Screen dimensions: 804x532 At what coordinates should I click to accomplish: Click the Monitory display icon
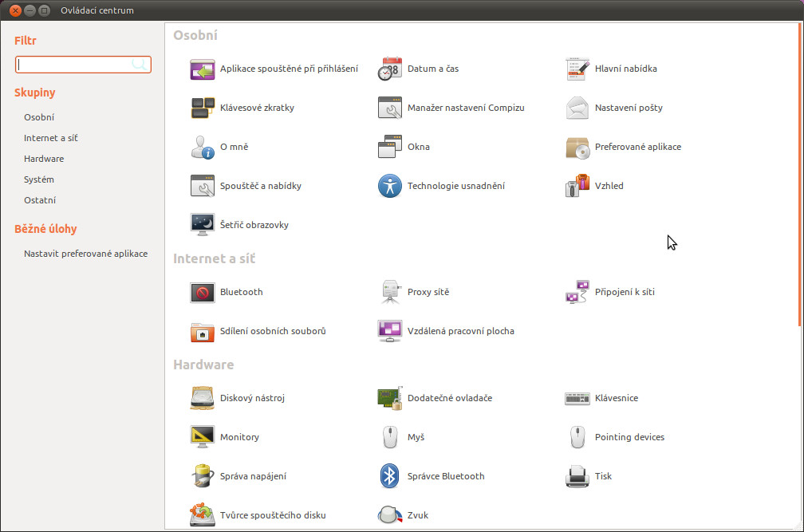[x=203, y=438]
